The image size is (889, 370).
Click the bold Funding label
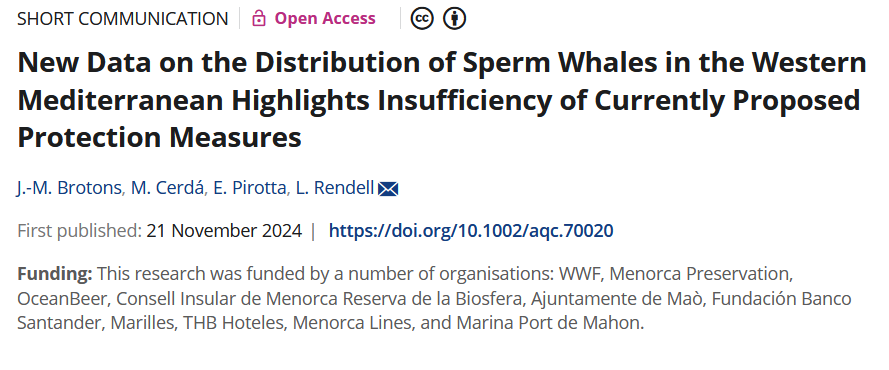pos(54,274)
